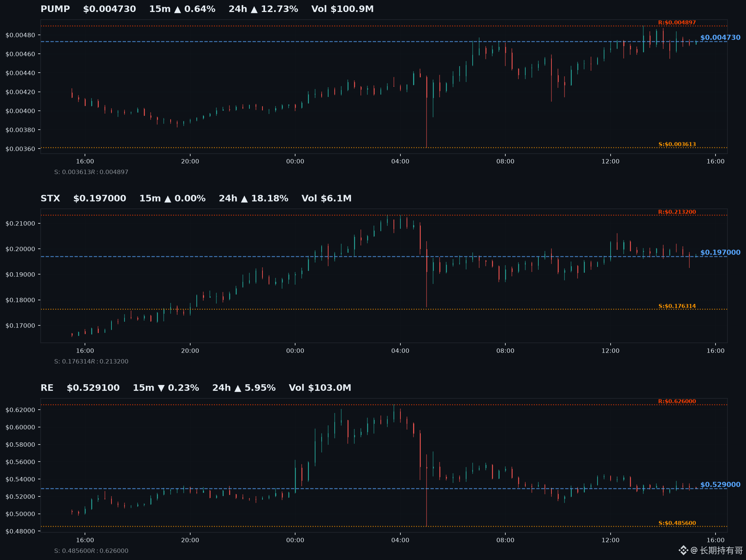Select the RE volume Vol $103.0M
This screenshot has width=746, height=560.
tap(320, 388)
